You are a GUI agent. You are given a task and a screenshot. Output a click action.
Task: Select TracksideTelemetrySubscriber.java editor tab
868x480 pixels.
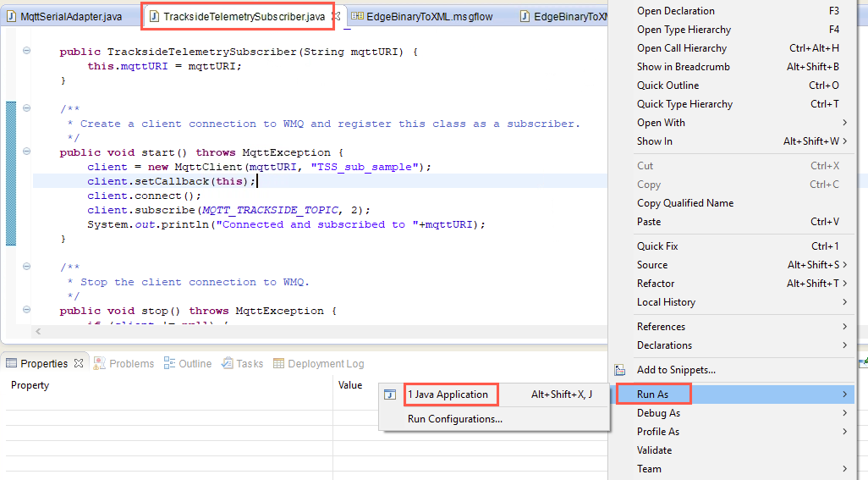[238, 17]
